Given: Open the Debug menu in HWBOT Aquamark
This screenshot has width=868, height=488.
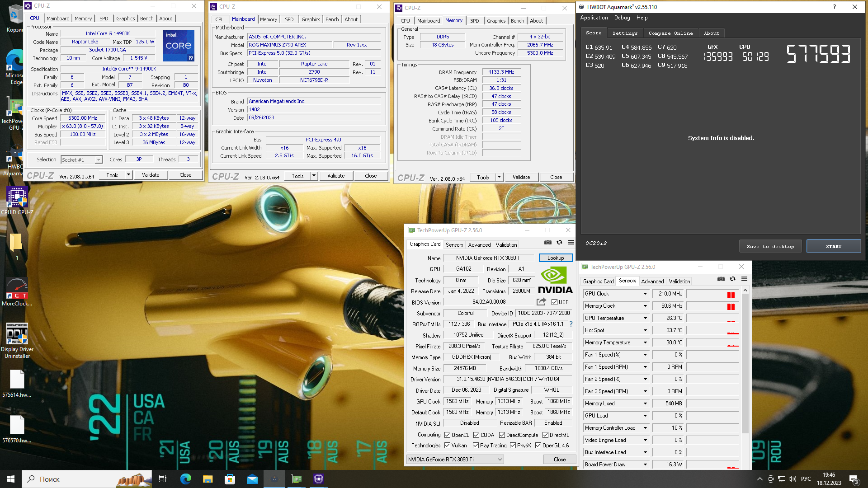Looking at the screenshot, I should pos(622,18).
